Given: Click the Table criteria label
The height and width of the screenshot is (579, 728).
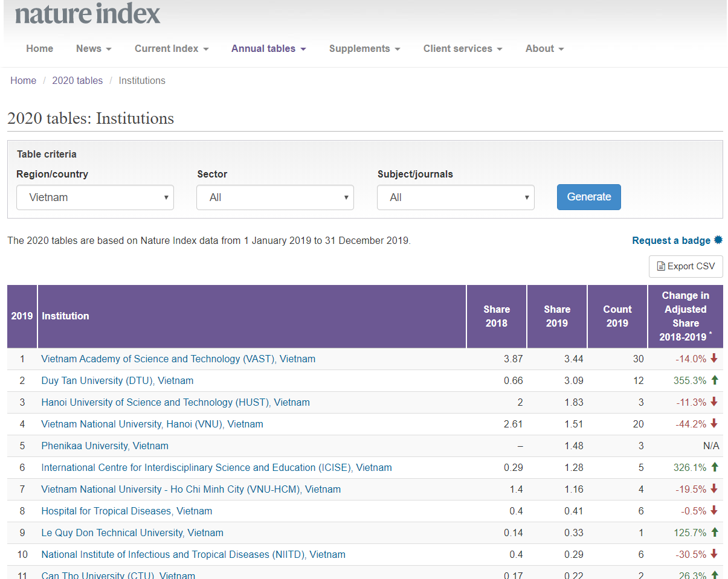Looking at the screenshot, I should (47, 154).
